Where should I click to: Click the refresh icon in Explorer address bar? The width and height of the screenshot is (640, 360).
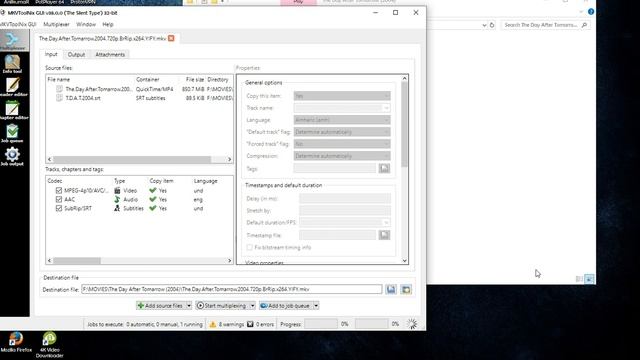pyautogui.click(x=492, y=25)
